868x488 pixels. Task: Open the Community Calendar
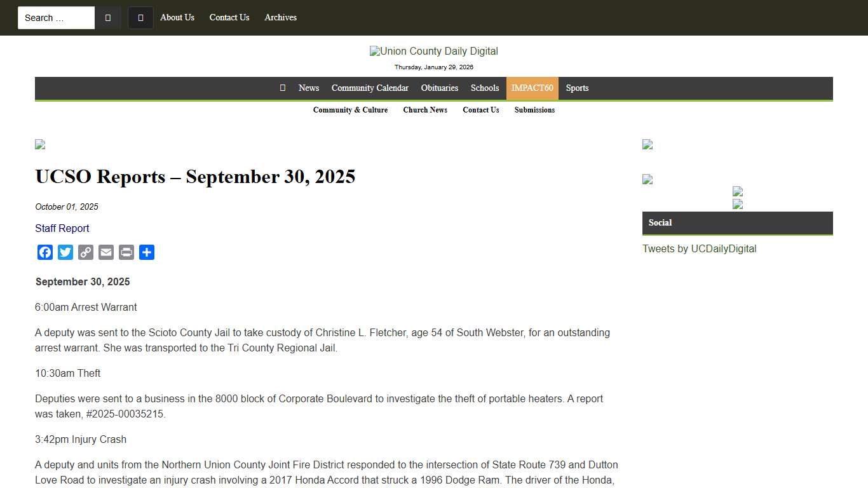pyautogui.click(x=370, y=88)
